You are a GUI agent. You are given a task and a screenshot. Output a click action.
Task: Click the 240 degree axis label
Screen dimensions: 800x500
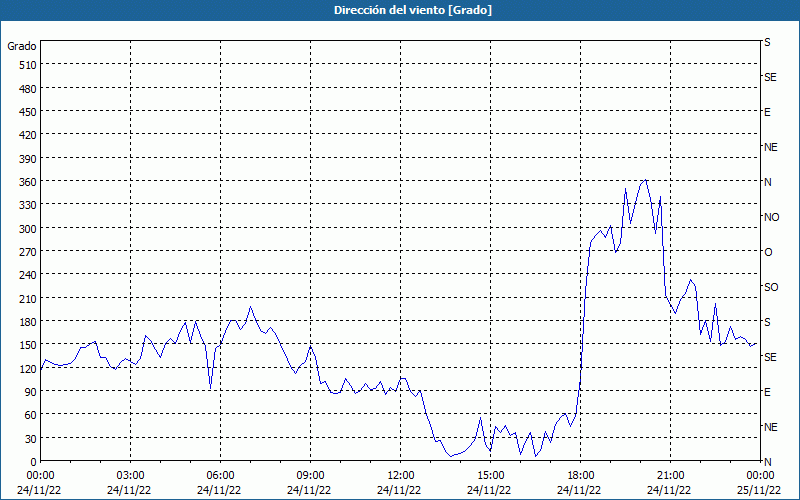point(28,276)
